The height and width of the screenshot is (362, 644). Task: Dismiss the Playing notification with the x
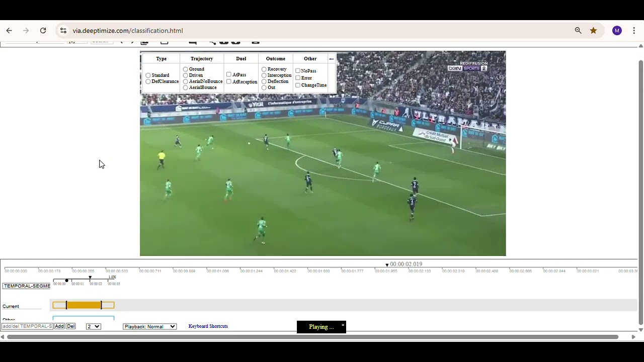343,325
